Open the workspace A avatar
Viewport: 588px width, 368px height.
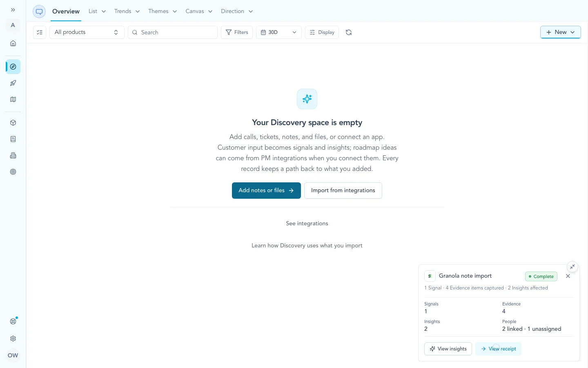click(13, 25)
